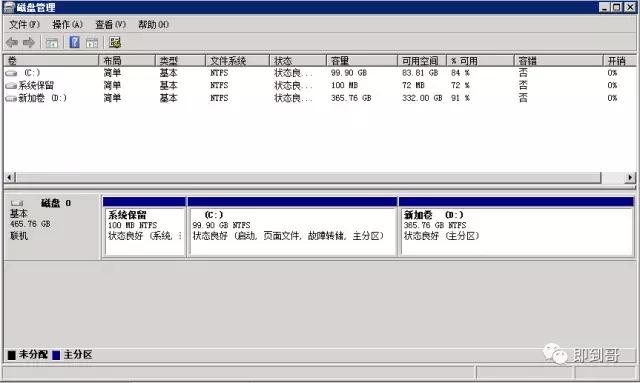640x383 pixels.
Task: Click the left arrow of horizontal scrollbar
Action: (x=10, y=177)
